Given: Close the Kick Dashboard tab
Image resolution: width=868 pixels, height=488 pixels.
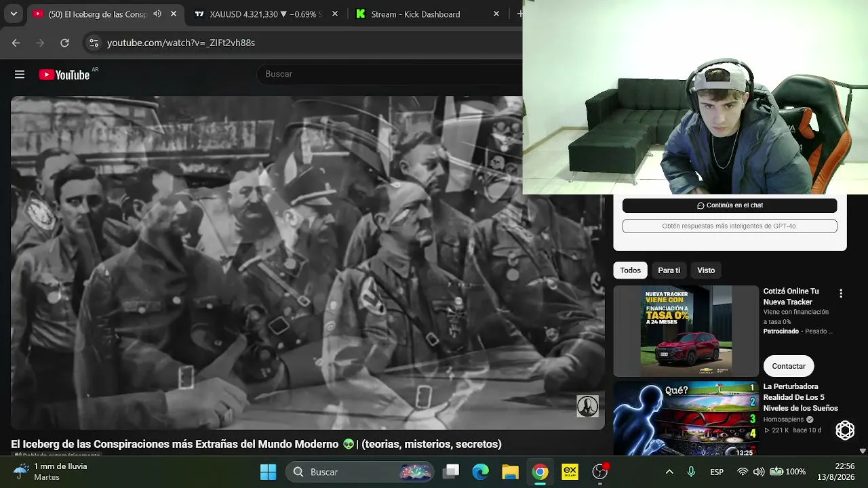Looking at the screenshot, I should pos(496,14).
